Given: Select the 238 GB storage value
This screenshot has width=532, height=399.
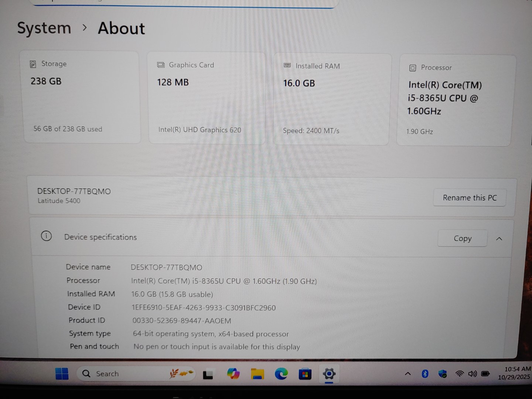Looking at the screenshot, I should (46, 81).
